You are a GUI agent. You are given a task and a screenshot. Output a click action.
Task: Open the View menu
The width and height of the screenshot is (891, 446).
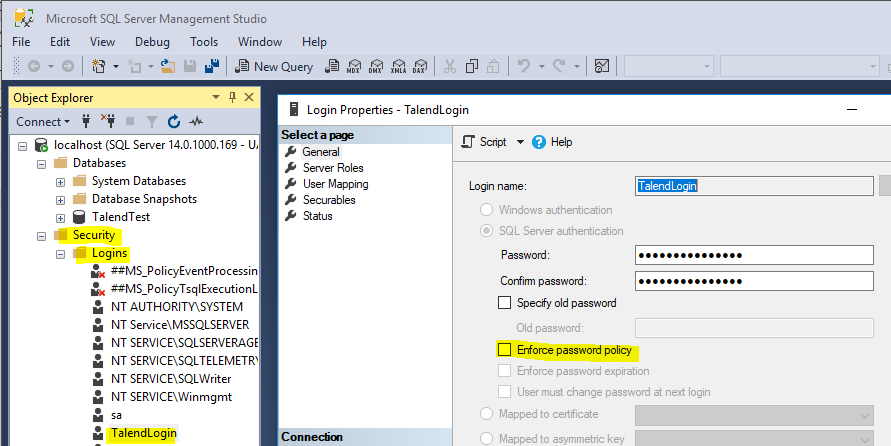tap(102, 42)
